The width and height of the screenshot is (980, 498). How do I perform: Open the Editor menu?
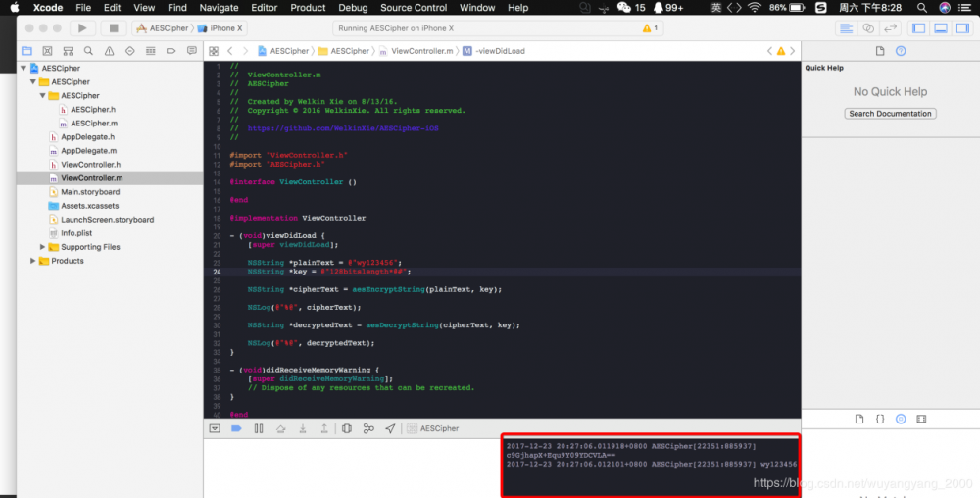(264, 8)
